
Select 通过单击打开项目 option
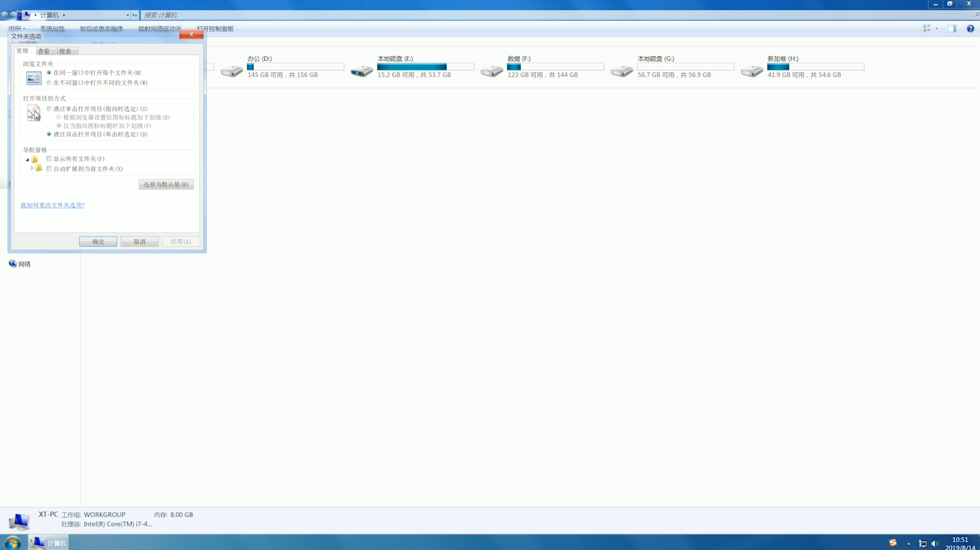97,109
